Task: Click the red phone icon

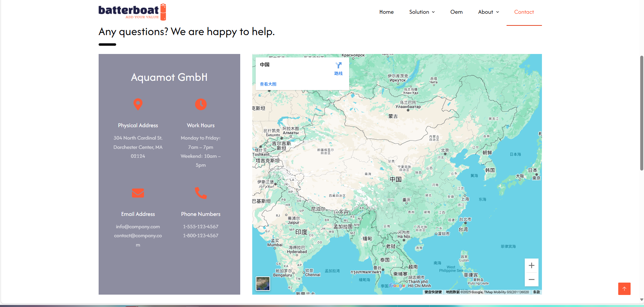Action: (201, 193)
